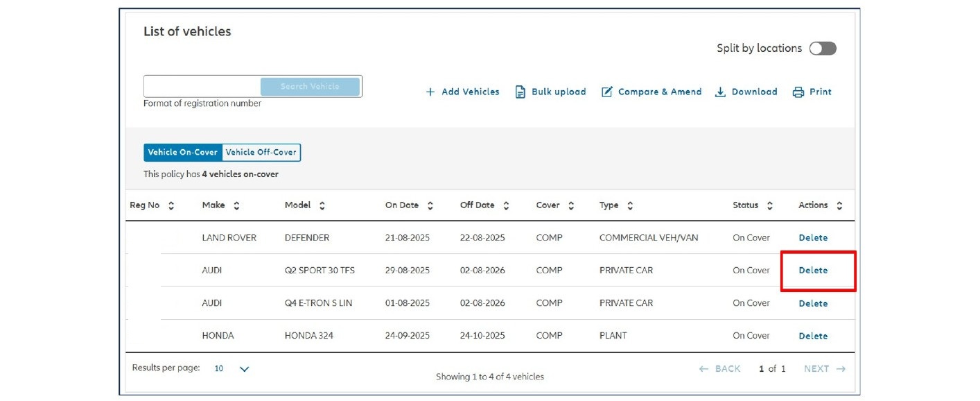Click Showing 1 to 4 of 4 vehicles
Image resolution: width=980 pixels, height=401 pixels.
[490, 377]
